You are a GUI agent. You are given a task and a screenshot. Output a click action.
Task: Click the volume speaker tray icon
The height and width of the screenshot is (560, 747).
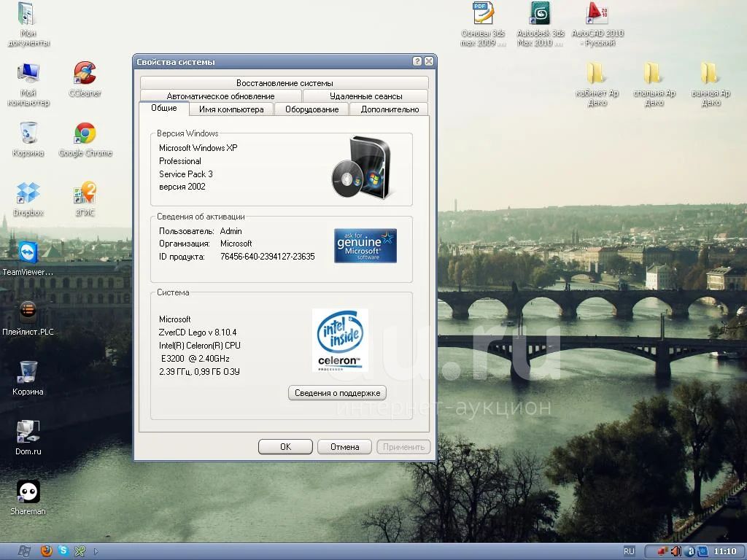pos(676,551)
